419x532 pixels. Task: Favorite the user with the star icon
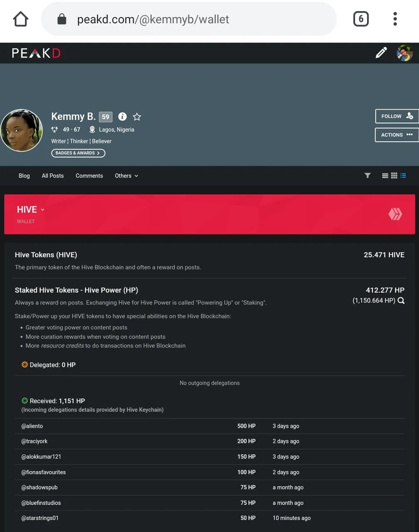click(137, 117)
